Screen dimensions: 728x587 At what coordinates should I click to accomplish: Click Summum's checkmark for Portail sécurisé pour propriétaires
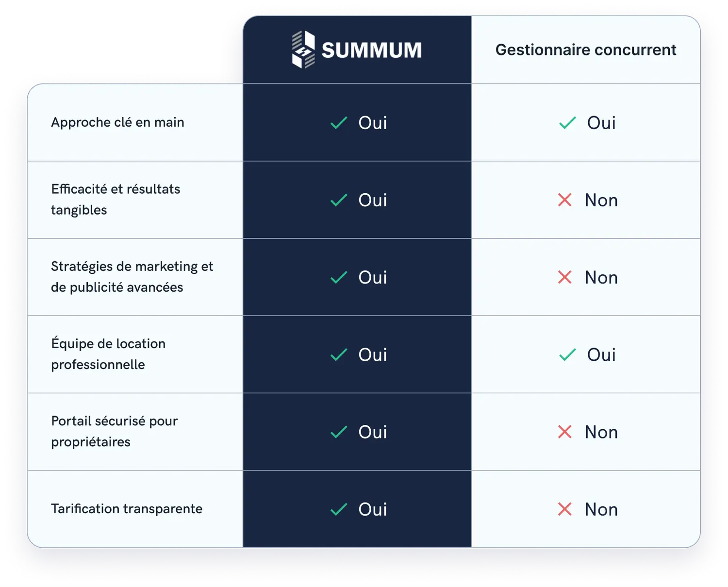pos(339,432)
